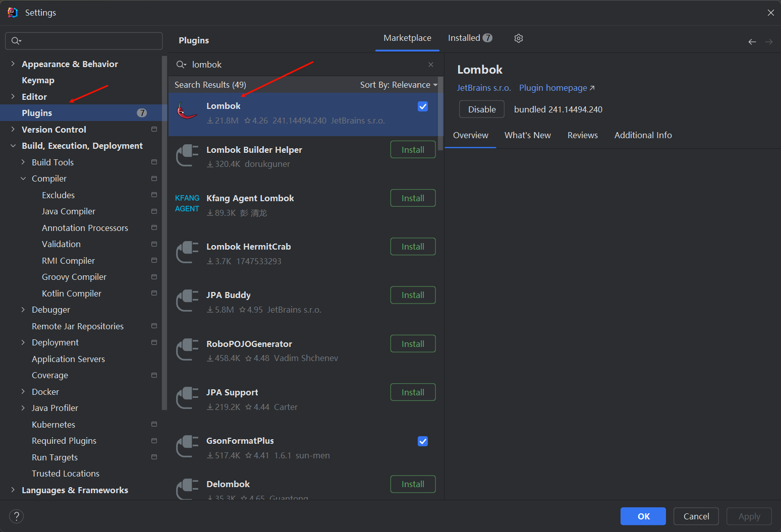Click the forward navigation arrow
781x532 pixels.
point(768,42)
